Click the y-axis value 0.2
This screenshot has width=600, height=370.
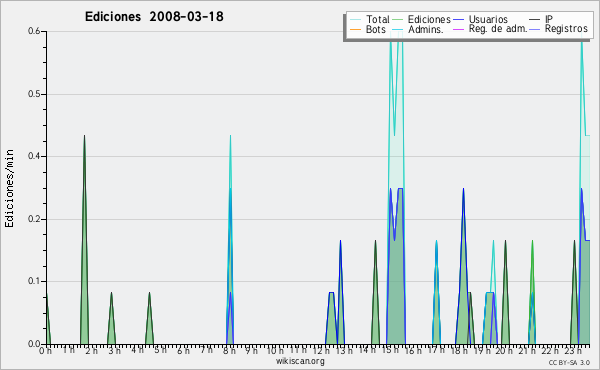point(34,219)
